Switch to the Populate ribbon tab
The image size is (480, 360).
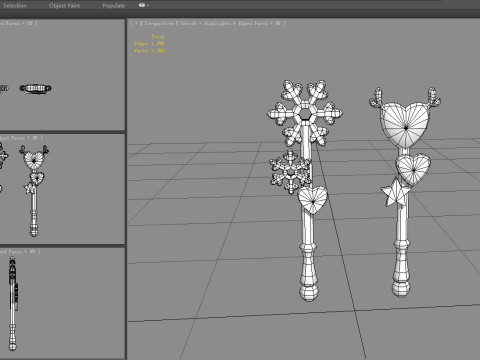(114, 5)
